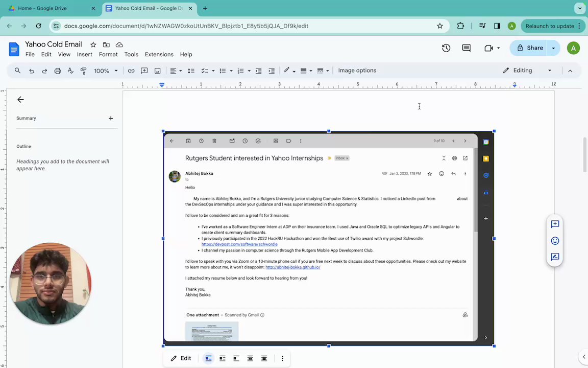Viewport: 588px width, 368px height.
Task: Print the document
Action: tap(57, 71)
